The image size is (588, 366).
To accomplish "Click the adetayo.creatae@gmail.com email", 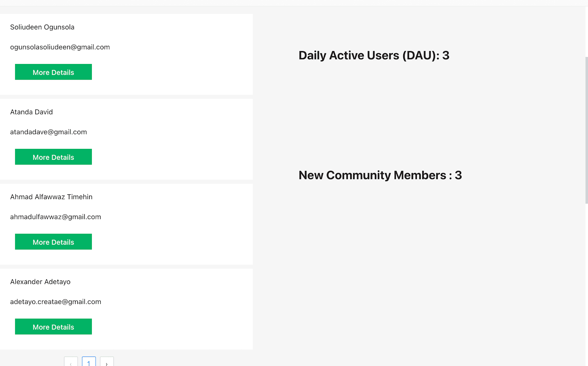I will tap(55, 302).
